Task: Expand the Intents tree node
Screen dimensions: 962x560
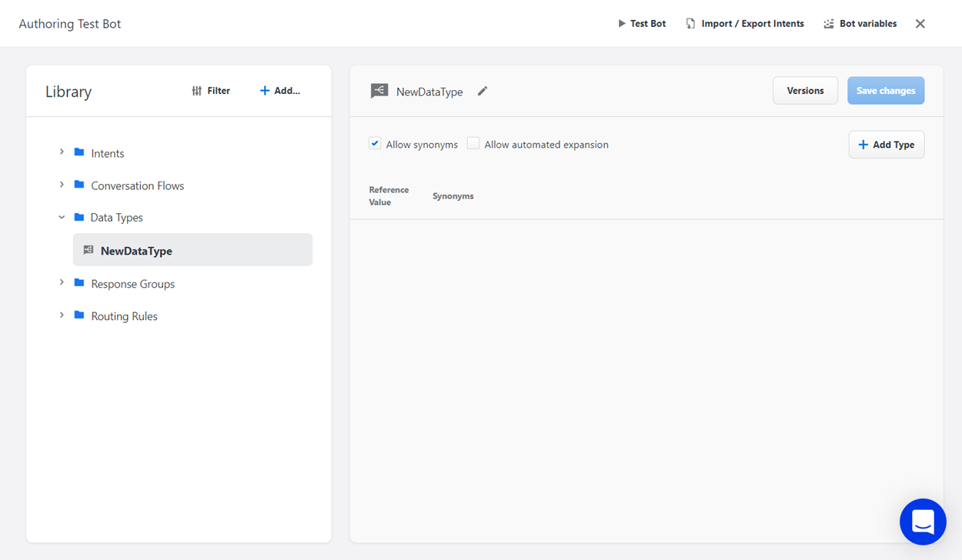Action: point(62,152)
